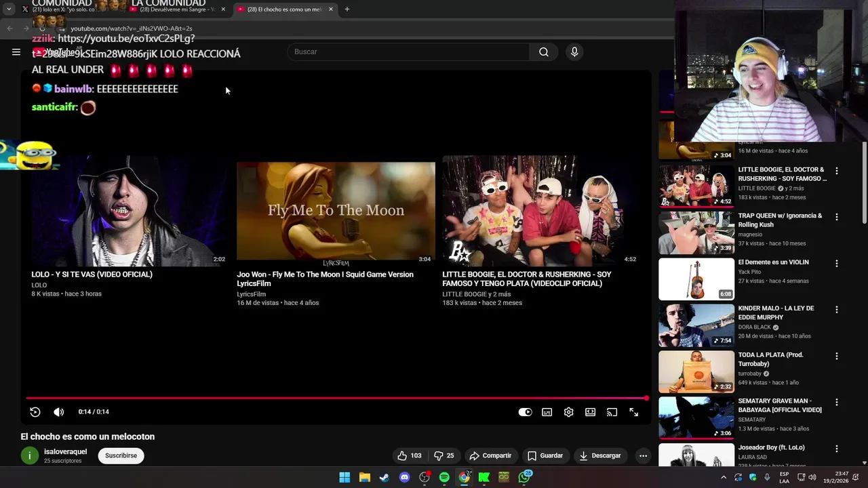The height and width of the screenshot is (488, 868).
Task: Open LOLO - Y SI TE VAS title link
Action: click(x=92, y=274)
